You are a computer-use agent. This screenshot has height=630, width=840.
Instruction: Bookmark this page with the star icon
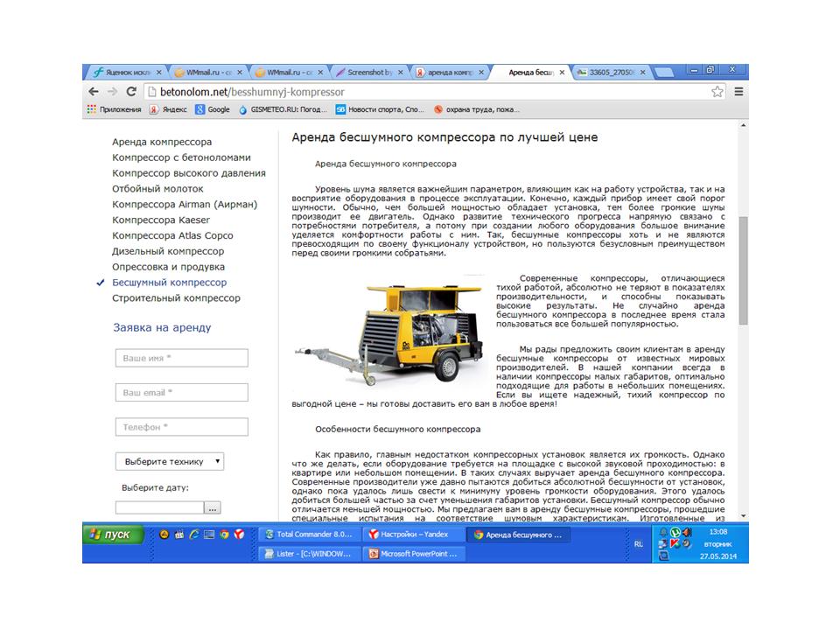(x=717, y=92)
